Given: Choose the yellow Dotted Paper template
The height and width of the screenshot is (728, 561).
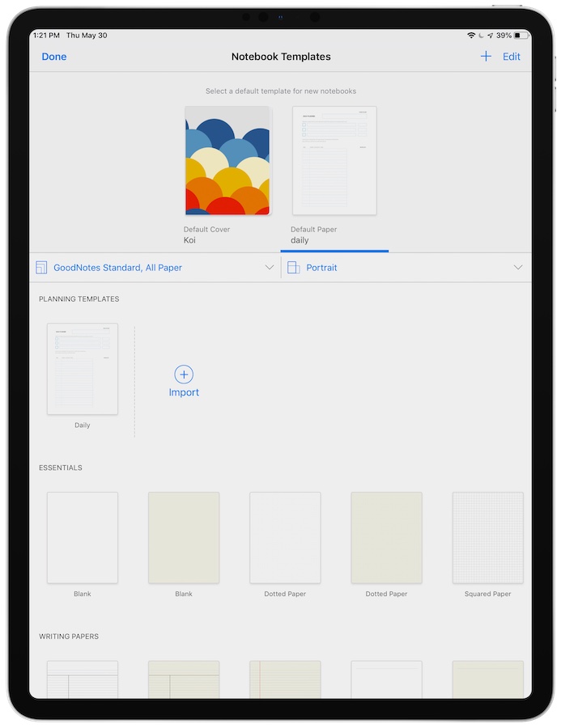Looking at the screenshot, I should [386, 538].
